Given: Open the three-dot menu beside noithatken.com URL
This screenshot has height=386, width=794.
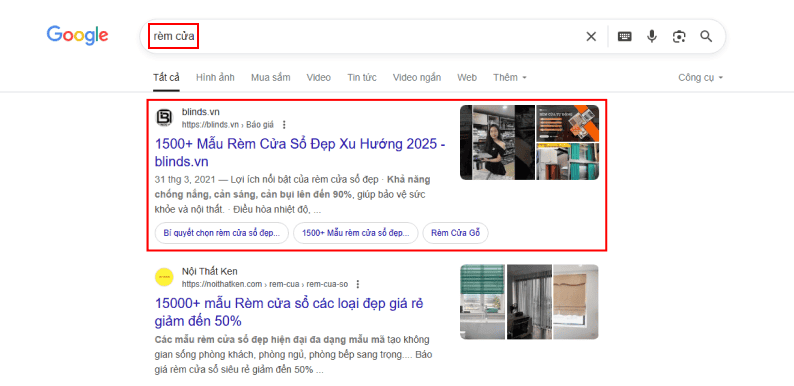Looking at the screenshot, I should pyautogui.click(x=358, y=284).
